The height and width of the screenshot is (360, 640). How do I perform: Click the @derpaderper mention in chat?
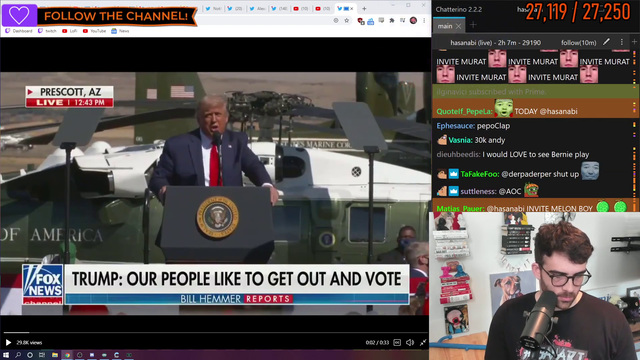coord(527,174)
